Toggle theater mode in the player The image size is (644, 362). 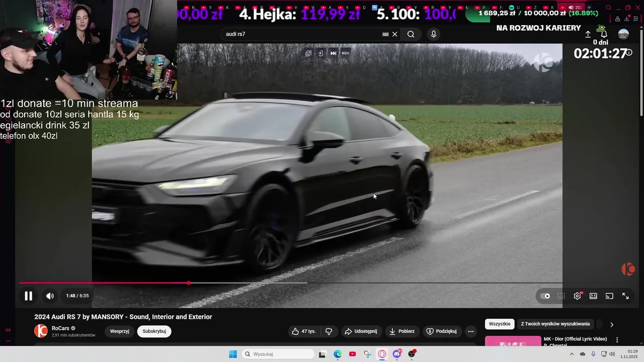pyautogui.click(x=593, y=296)
